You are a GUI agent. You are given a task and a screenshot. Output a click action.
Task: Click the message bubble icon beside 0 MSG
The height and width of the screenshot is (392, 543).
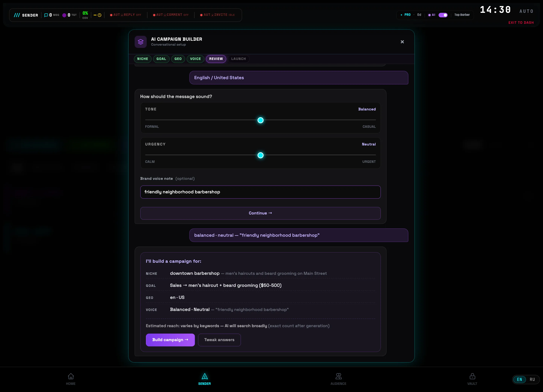[x=46, y=15]
